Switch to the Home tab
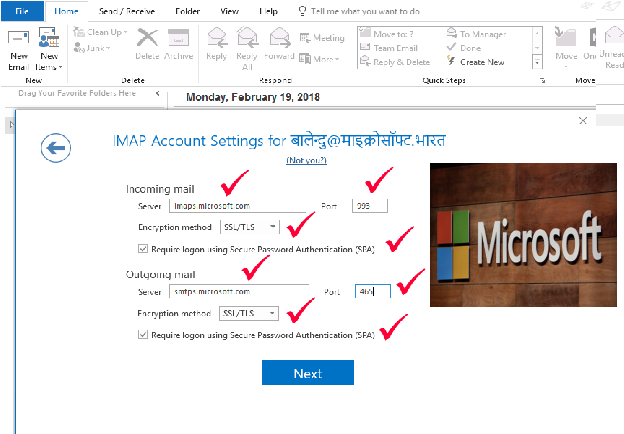The height and width of the screenshot is (434, 624). (66, 11)
